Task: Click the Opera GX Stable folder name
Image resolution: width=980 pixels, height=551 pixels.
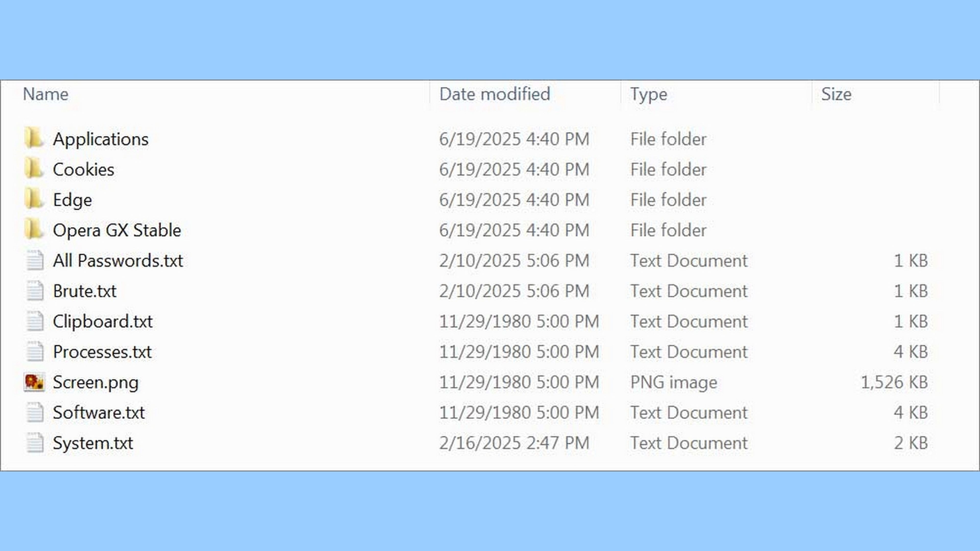Action: point(117,230)
